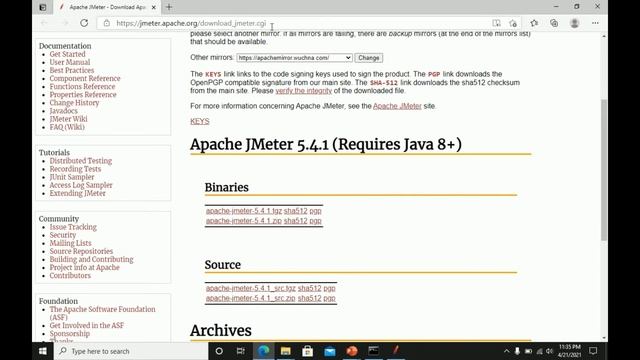
Task: Open Distributed Testing tutorial
Action: (x=81, y=161)
